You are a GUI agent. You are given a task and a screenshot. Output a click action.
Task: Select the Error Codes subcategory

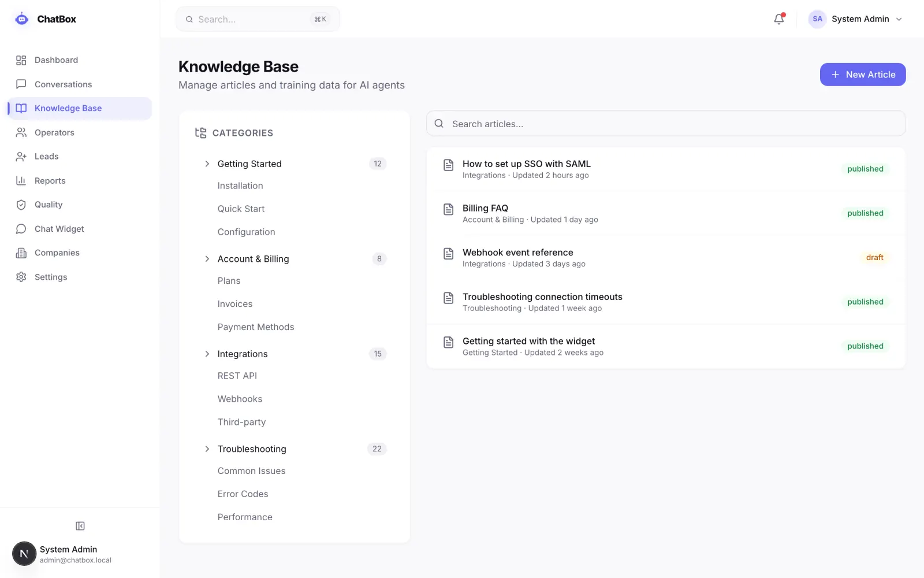pyautogui.click(x=243, y=494)
